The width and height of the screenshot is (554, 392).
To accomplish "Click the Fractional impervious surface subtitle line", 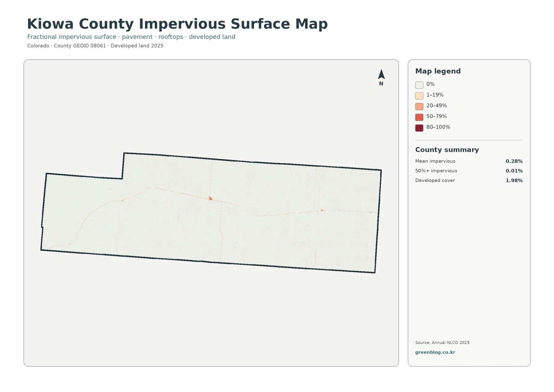I will 131,37.
